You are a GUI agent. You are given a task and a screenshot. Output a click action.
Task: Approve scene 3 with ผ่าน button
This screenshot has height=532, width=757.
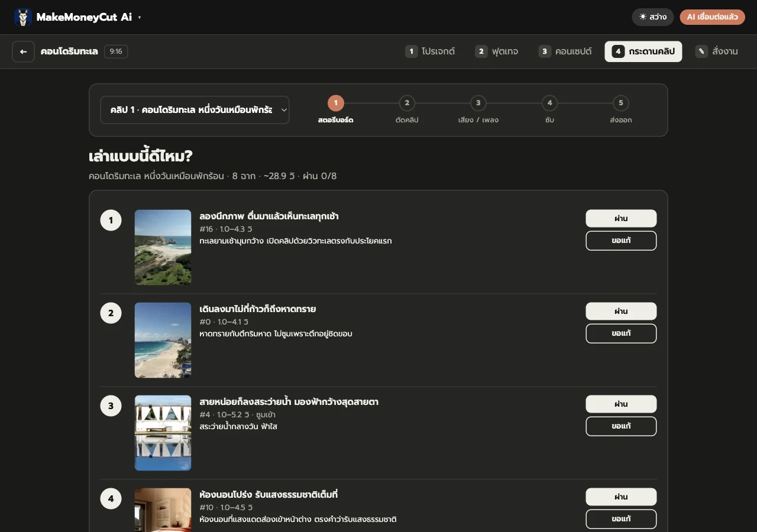pos(621,404)
